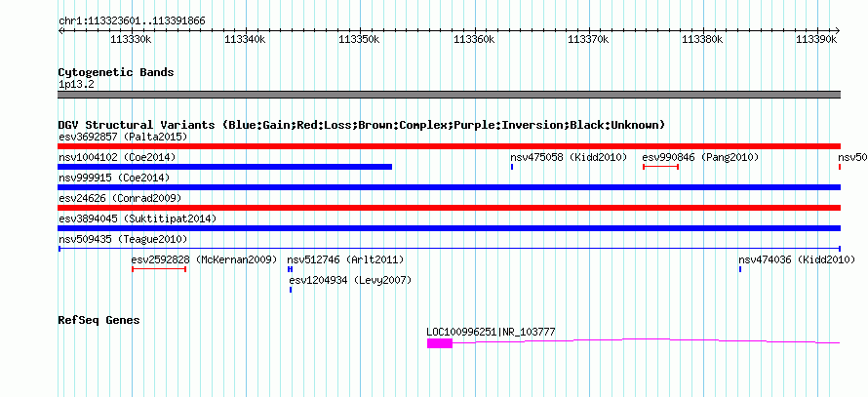Screen dimensions: 868x397
Task: Click the 113350k ruler tick label
Action: pos(360,39)
